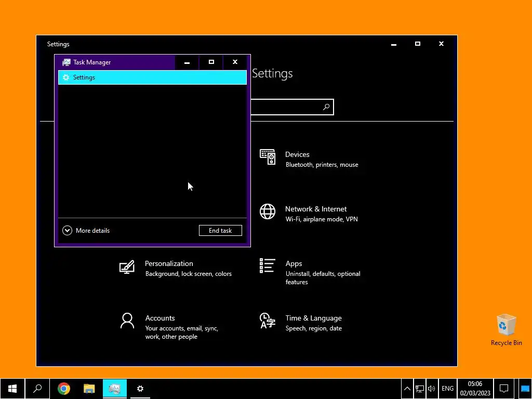The width and height of the screenshot is (532, 399).
Task: Click the magnifier icon in Settings search
Action: pyautogui.click(x=326, y=107)
